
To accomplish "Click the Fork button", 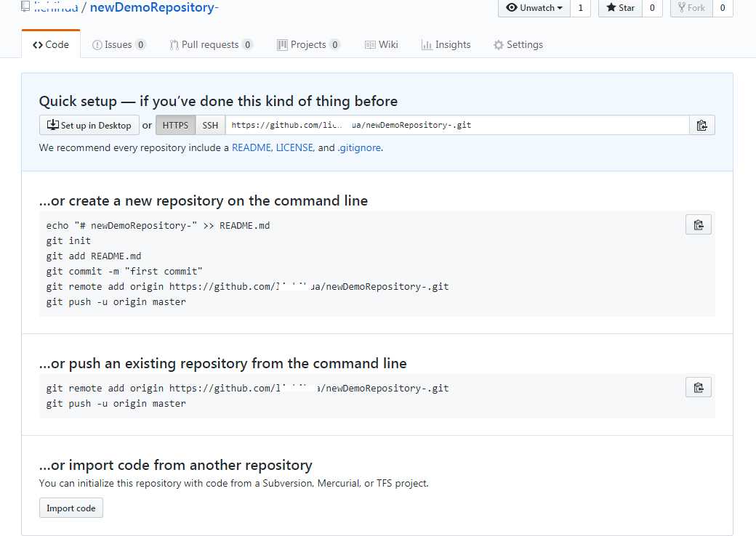I will tap(691, 8).
